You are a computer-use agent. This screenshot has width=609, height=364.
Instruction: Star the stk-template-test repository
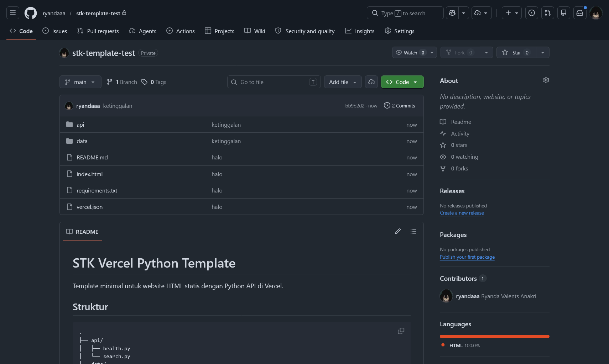pos(516,52)
